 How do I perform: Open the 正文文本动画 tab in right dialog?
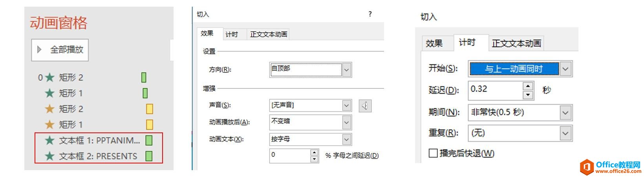516,43
